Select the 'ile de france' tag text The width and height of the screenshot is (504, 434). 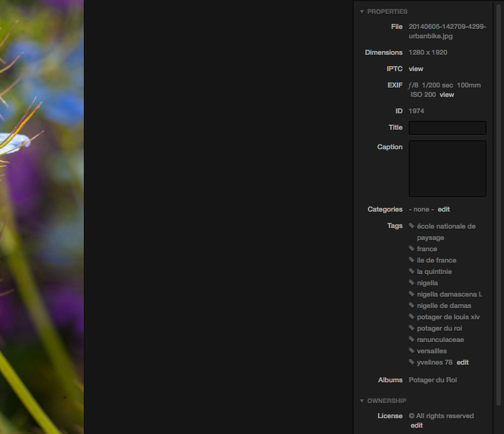[x=437, y=260]
